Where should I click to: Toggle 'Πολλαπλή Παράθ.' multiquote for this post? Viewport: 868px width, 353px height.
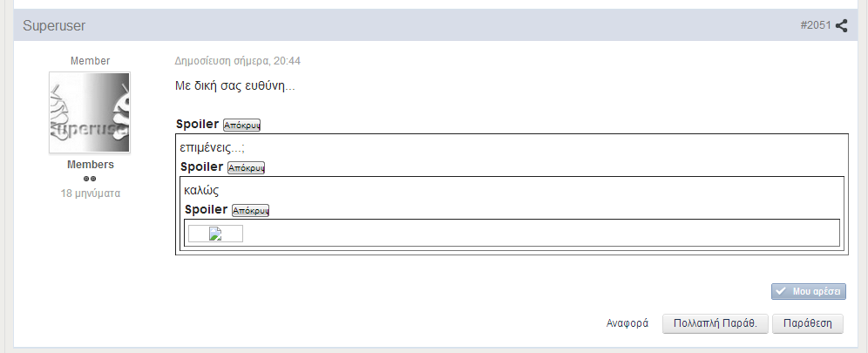point(715,323)
